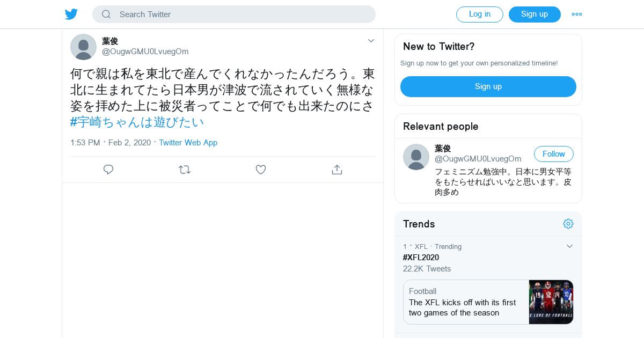Image resolution: width=644 pixels, height=338 pixels.
Task: Click the search magnifier icon
Action: pyautogui.click(x=106, y=14)
